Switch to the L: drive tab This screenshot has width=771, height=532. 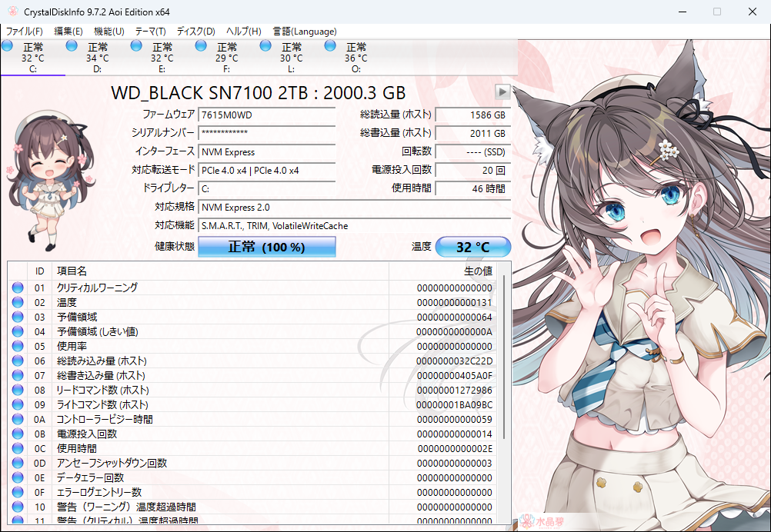click(291, 58)
